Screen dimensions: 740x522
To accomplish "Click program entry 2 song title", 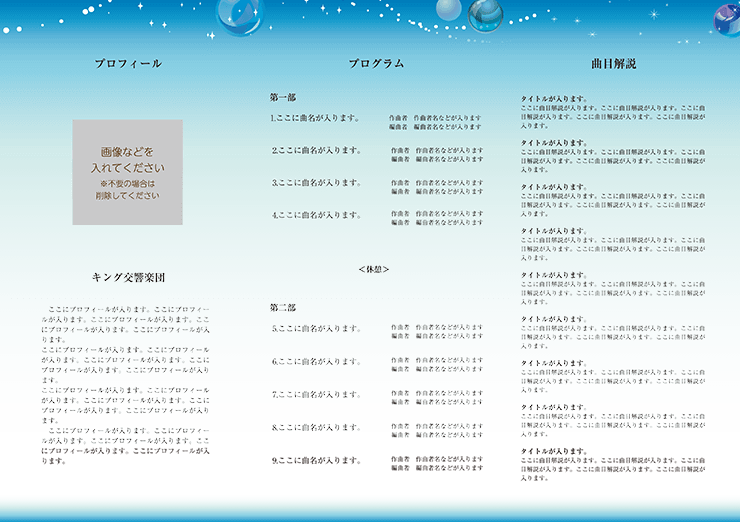I will [x=316, y=151].
